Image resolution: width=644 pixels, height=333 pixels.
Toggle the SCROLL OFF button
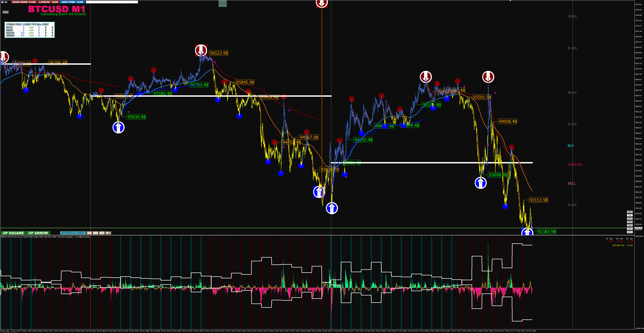73,233
